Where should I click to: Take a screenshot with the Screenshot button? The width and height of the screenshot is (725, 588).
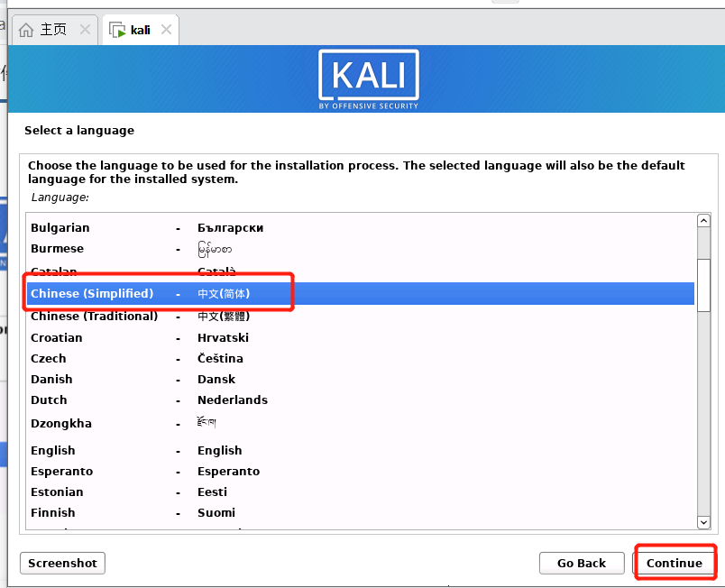point(61,563)
